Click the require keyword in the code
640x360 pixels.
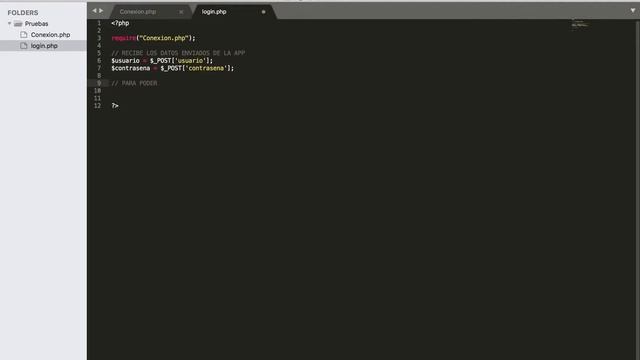(x=123, y=38)
